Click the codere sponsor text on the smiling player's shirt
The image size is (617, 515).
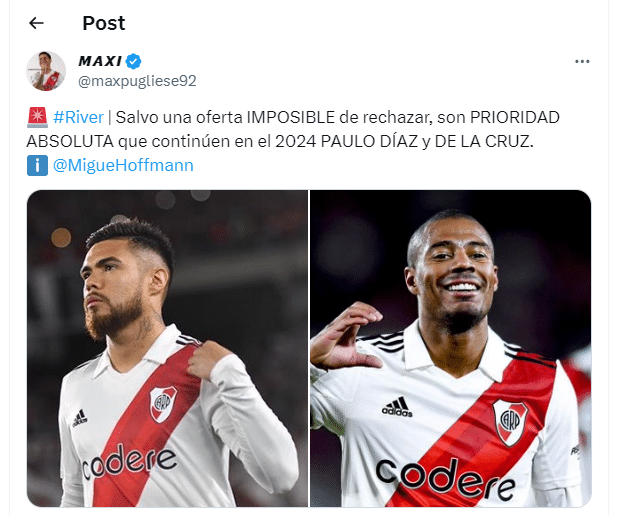click(x=445, y=480)
